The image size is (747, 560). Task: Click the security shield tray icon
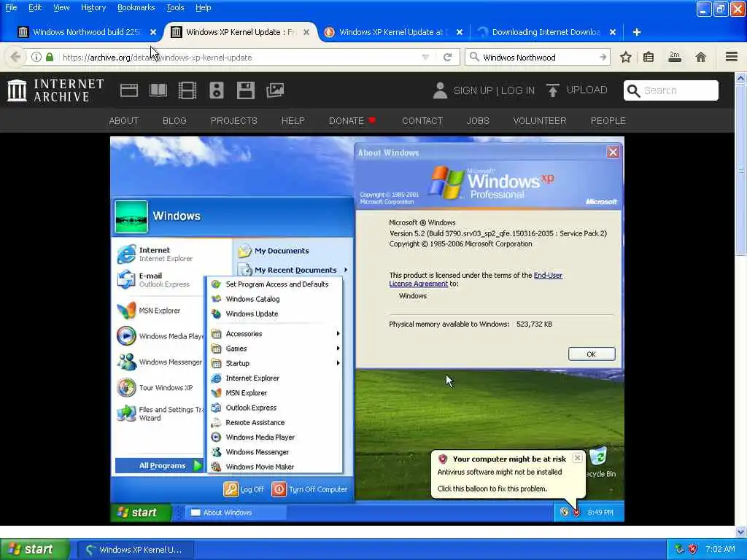[693, 549]
